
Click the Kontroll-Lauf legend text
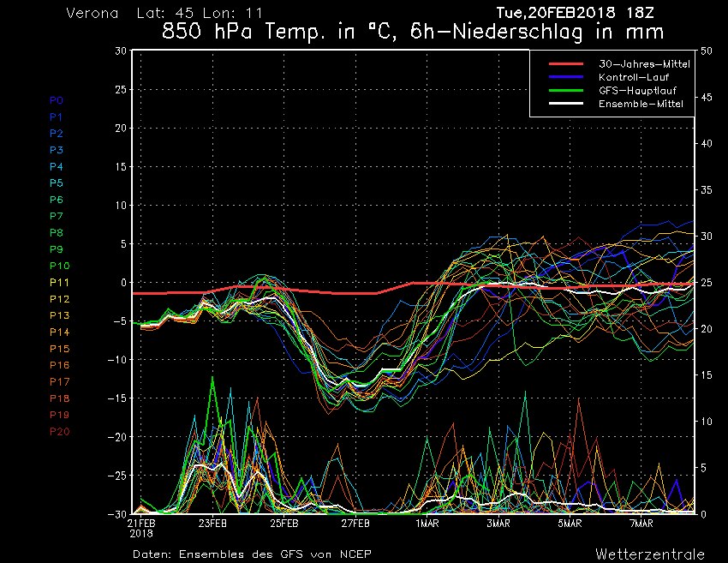tap(635, 77)
